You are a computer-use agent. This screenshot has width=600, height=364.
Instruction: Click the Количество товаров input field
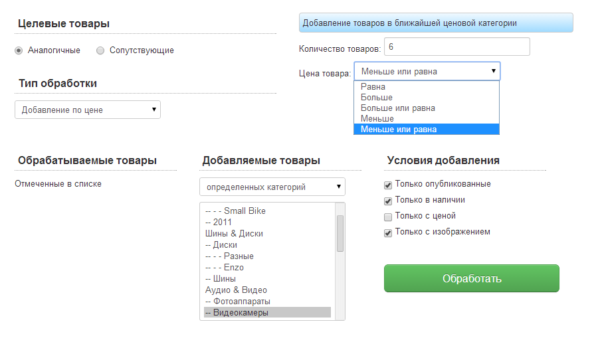(456, 47)
